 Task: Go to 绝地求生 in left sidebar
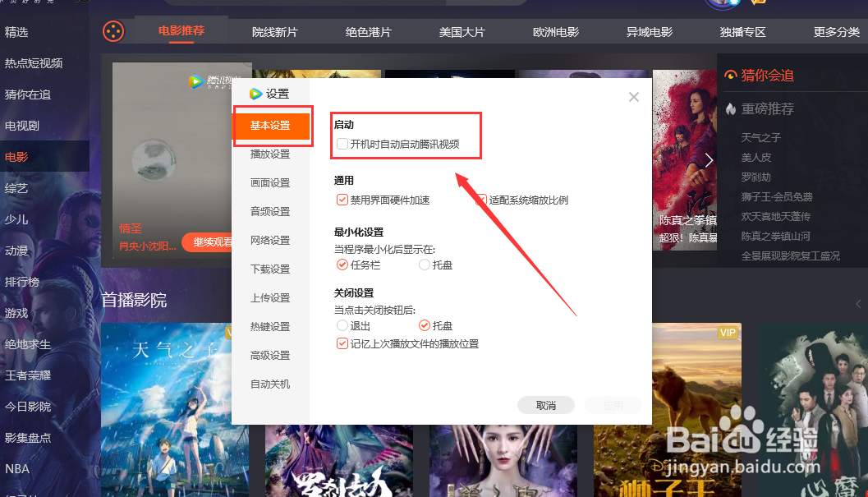(x=28, y=344)
